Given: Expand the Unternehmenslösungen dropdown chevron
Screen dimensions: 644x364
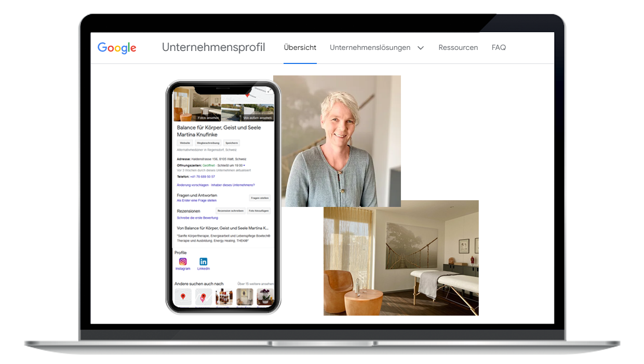Looking at the screenshot, I should coord(421,48).
